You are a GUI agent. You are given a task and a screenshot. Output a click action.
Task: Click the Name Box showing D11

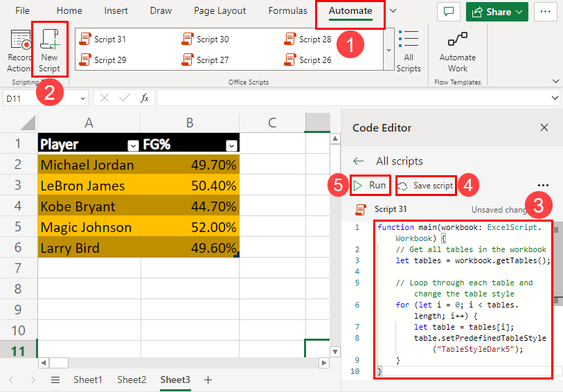point(40,98)
